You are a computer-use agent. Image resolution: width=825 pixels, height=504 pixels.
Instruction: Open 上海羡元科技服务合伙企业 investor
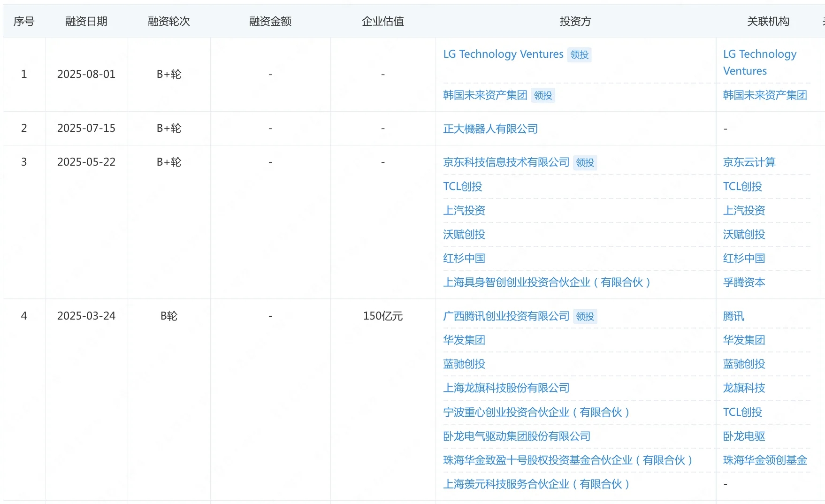[x=536, y=484]
